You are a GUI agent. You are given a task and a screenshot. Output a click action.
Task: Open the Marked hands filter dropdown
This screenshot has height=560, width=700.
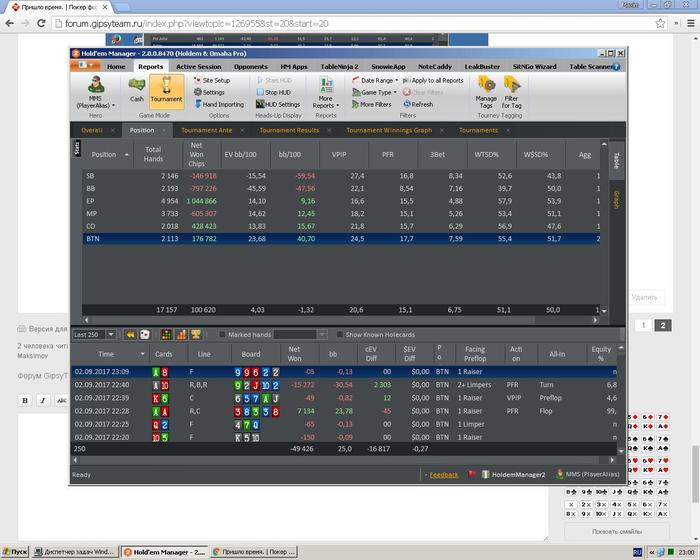[x=322, y=334]
